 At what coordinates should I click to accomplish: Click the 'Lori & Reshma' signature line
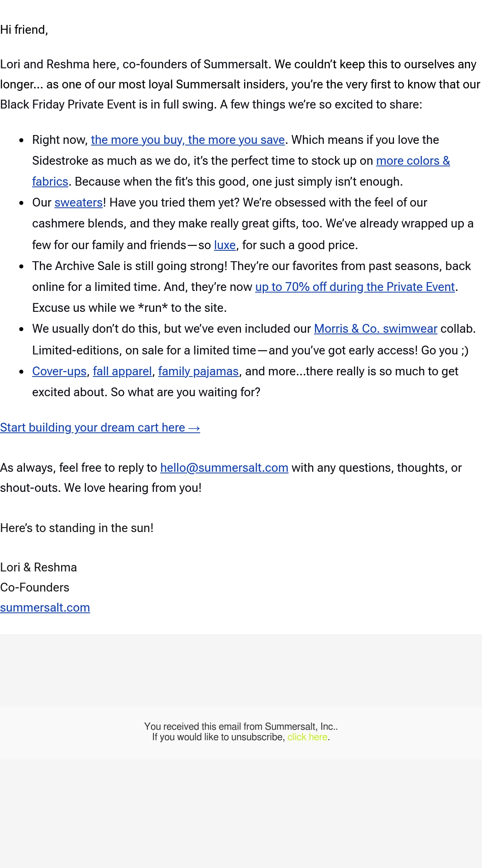(x=39, y=567)
